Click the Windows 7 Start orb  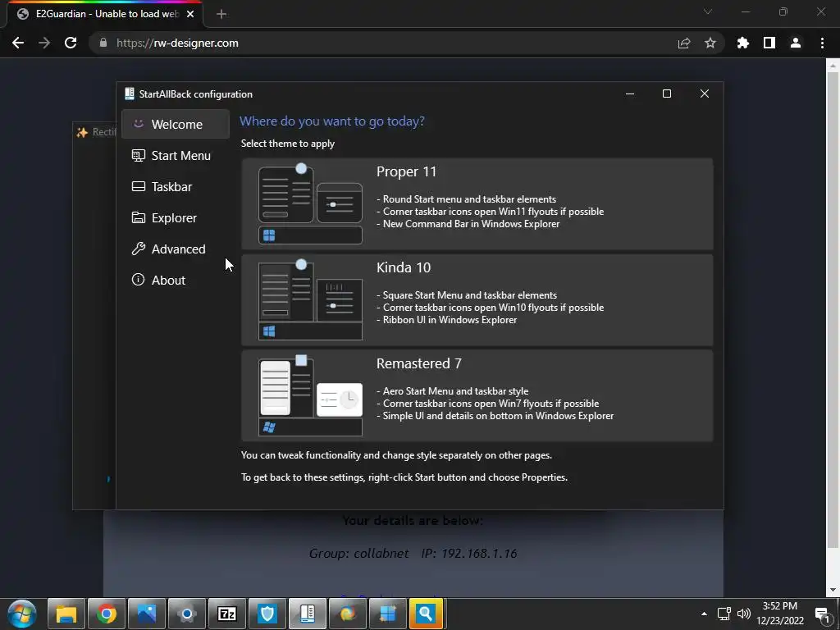tap(22, 614)
